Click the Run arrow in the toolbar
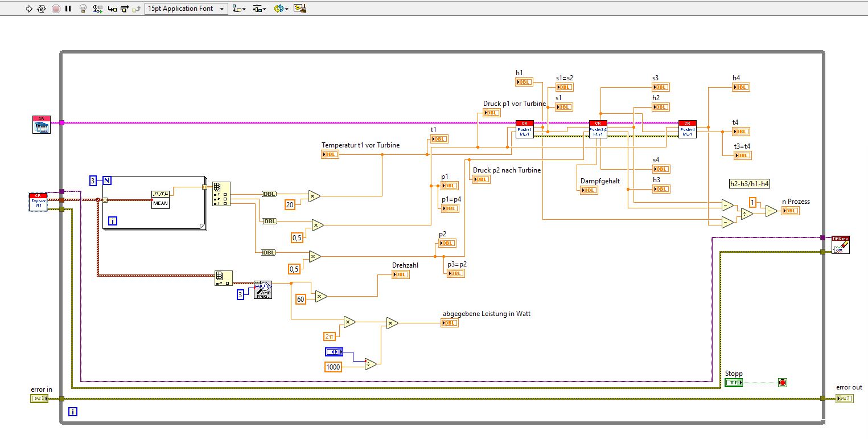The width and height of the screenshot is (868, 439). point(30,9)
